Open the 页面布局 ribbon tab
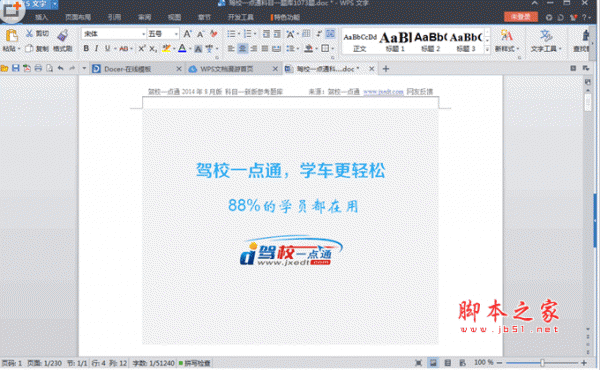600x370 pixels. [78, 17]
